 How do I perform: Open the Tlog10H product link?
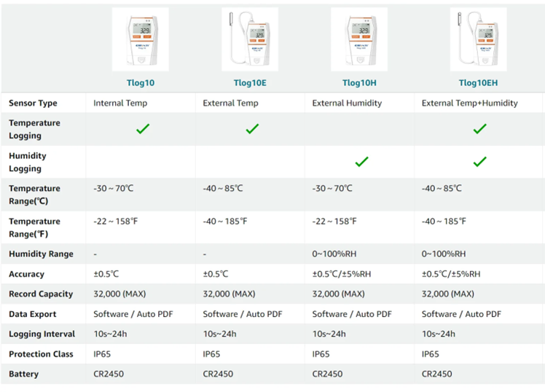[x=359, y=83]
